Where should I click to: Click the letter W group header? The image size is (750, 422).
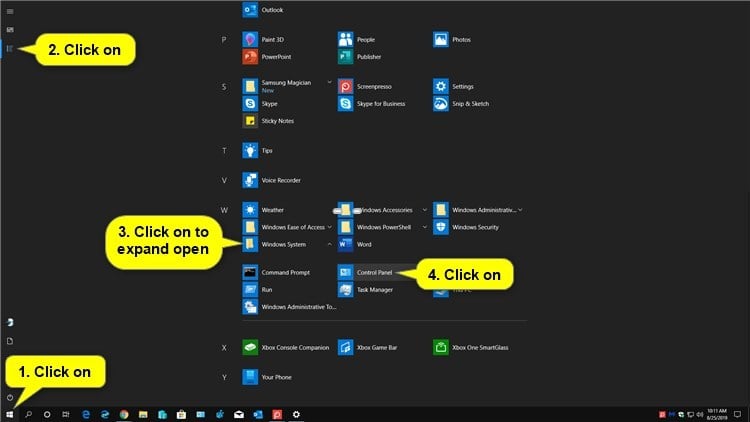[224, 210]
